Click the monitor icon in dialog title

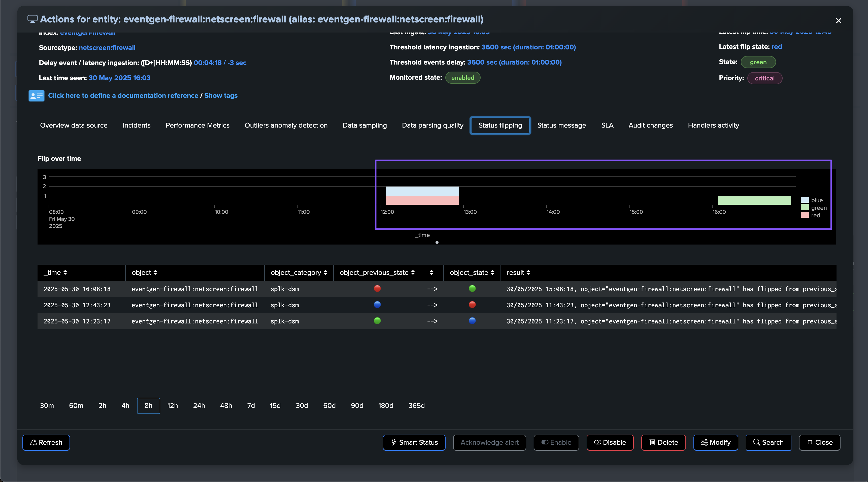click(x=32, y=19)
